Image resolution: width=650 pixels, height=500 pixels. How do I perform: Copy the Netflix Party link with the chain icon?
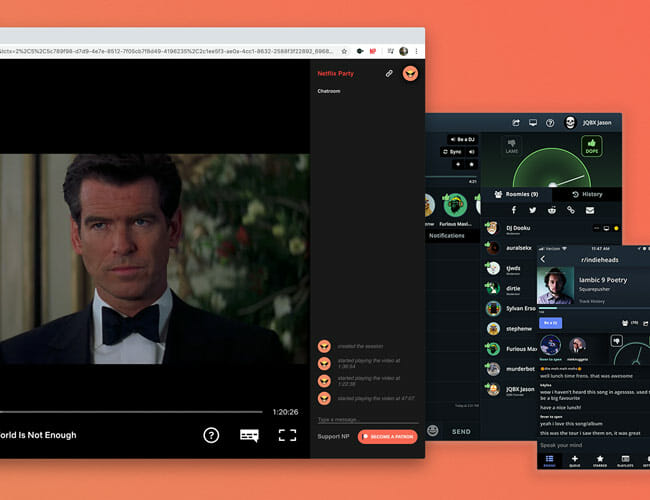389,73
